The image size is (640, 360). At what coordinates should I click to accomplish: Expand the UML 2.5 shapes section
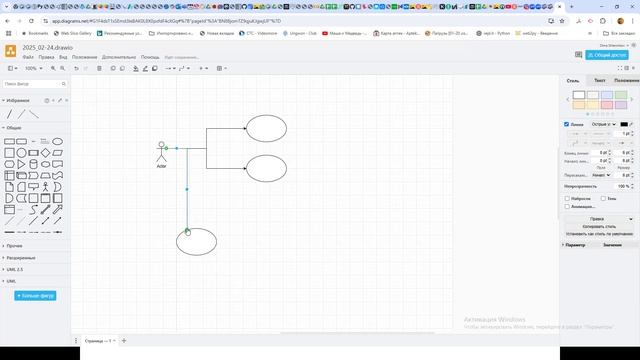(14, 269)
